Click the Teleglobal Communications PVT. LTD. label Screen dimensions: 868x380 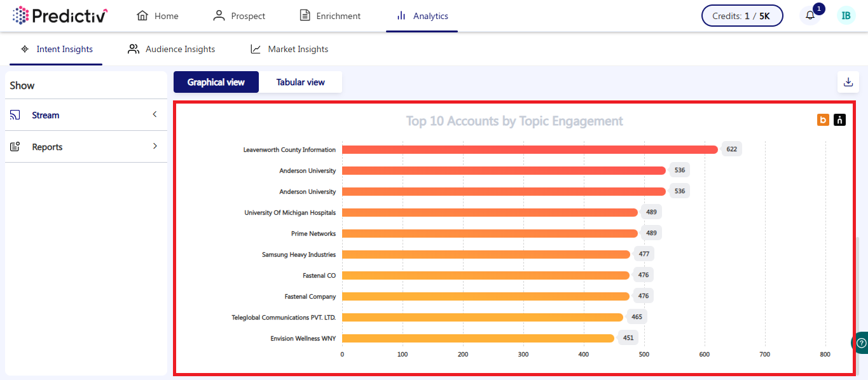284,318
